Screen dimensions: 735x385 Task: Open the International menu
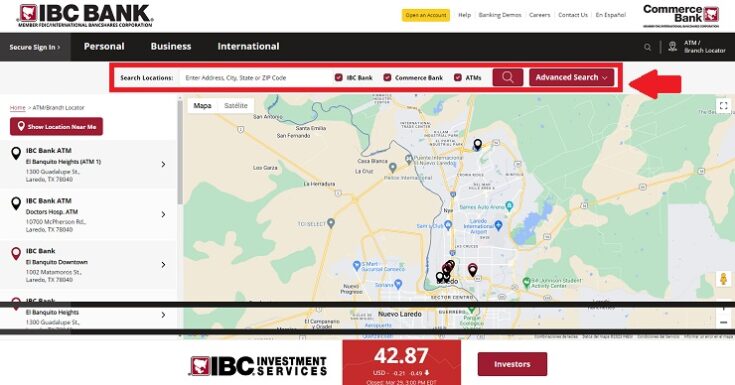(x=248, y=46)
